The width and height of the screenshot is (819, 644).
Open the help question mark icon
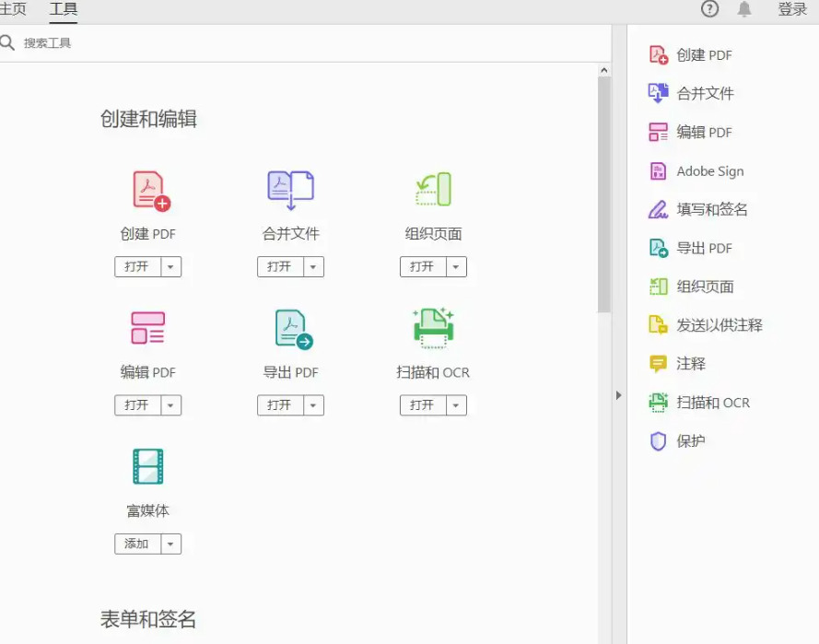pos(710,9)
